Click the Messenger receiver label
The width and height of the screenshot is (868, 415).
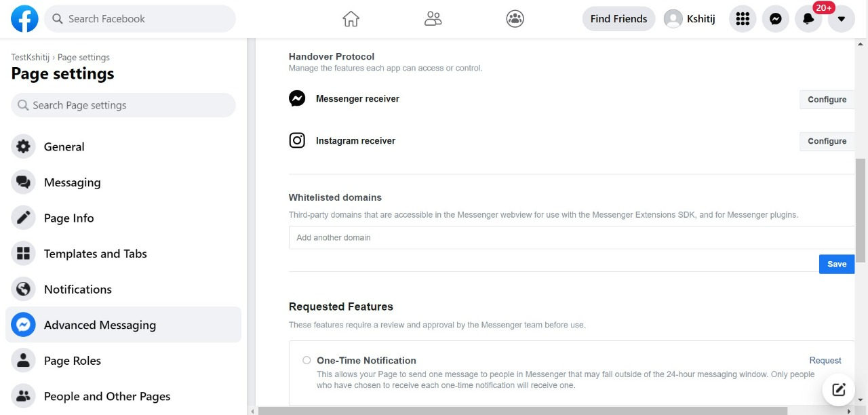(357, 99)
